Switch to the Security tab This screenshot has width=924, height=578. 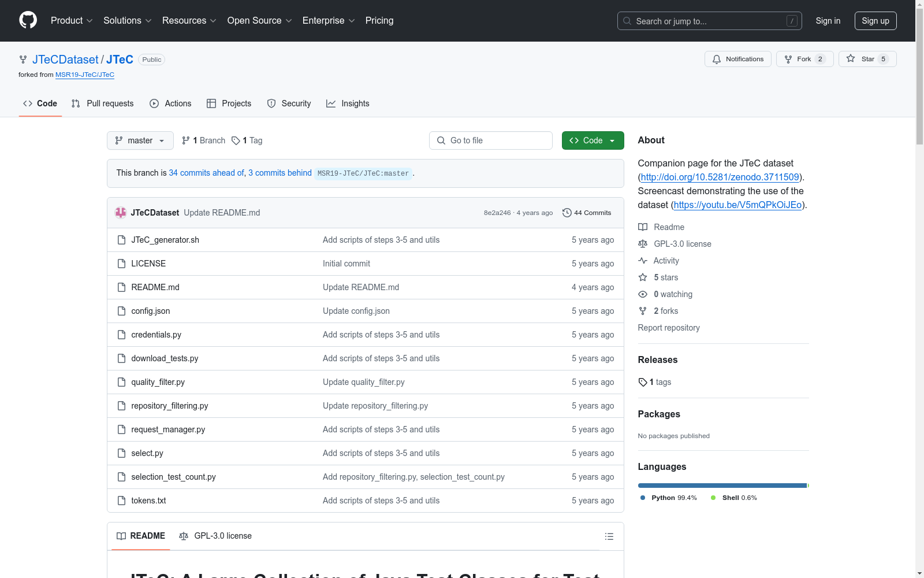point(289,103)
